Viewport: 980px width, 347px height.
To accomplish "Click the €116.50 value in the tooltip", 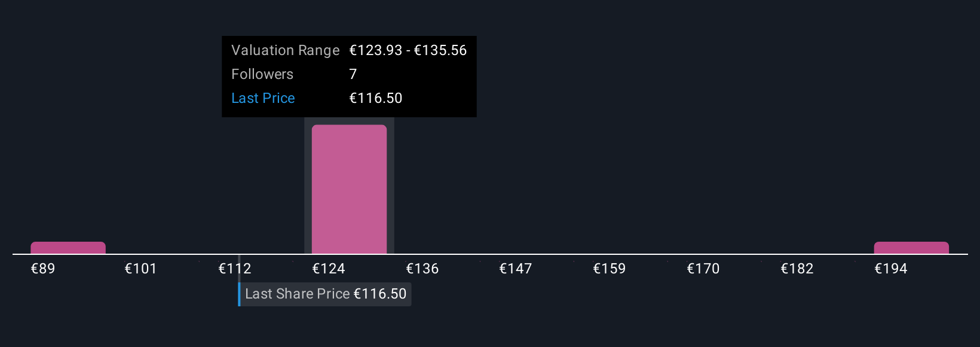I will click(x=375, y=98).
